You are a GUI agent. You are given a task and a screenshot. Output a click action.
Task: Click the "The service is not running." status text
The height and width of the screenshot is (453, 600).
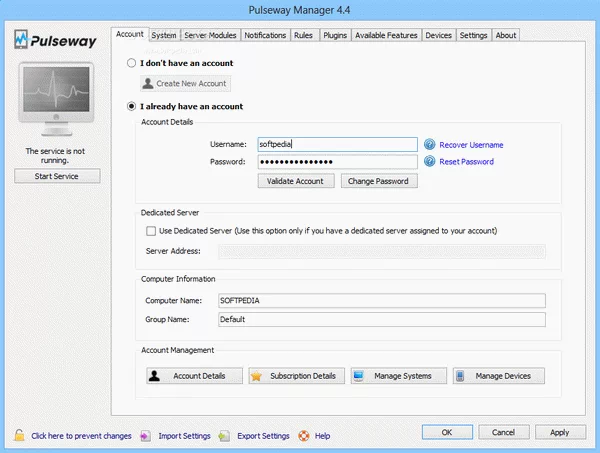pos(55,156)
